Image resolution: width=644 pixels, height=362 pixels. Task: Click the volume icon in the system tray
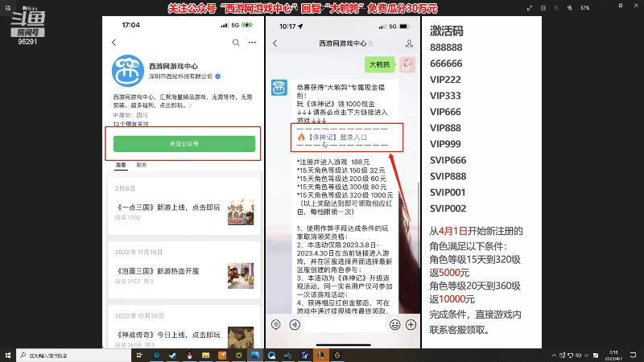click(578, 356)
